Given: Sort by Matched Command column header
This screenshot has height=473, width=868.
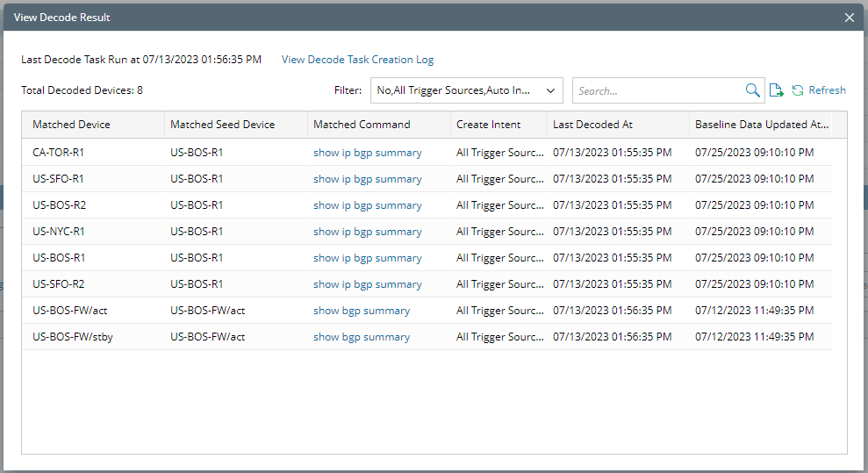Looking at the screenshot, I should 379,125.
